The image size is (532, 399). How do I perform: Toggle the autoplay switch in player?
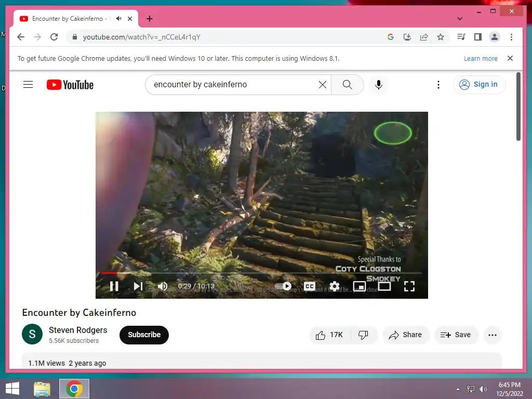tap(283, 286)
